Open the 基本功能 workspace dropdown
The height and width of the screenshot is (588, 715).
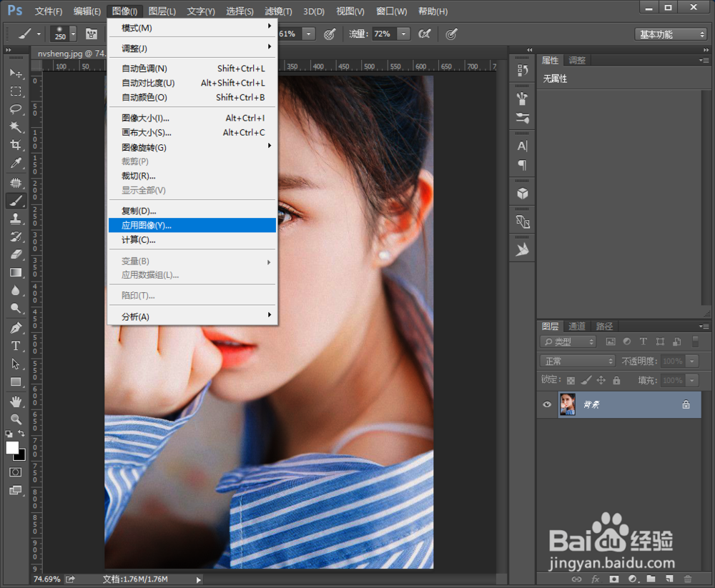(x=671, y=34)
